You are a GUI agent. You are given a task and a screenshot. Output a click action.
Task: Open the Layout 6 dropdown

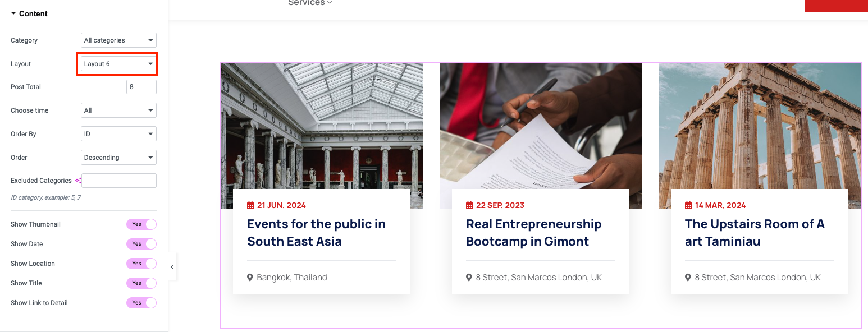pyautogui.click(x=118, y=64)
